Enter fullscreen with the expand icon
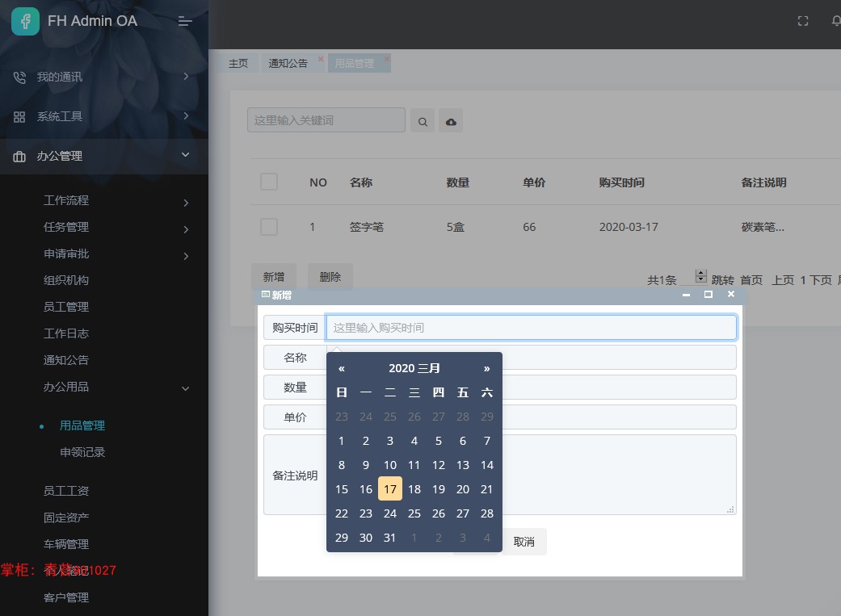 tap(803, 21)
